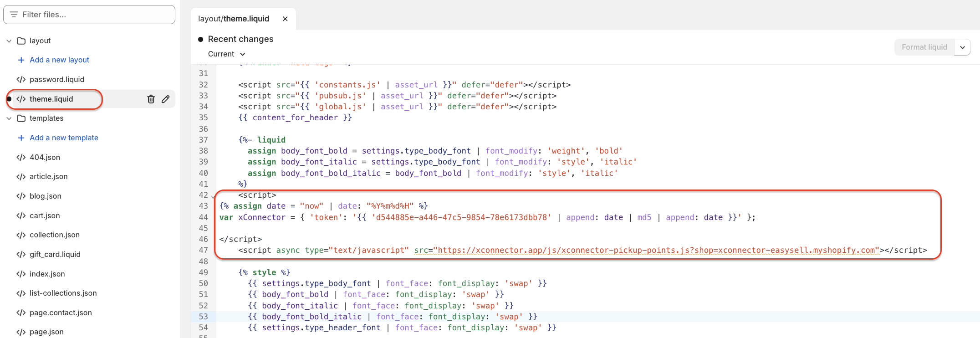Screen dimensions: 980x338
Task: Open page.contact.json template
Action: (61, 312)
